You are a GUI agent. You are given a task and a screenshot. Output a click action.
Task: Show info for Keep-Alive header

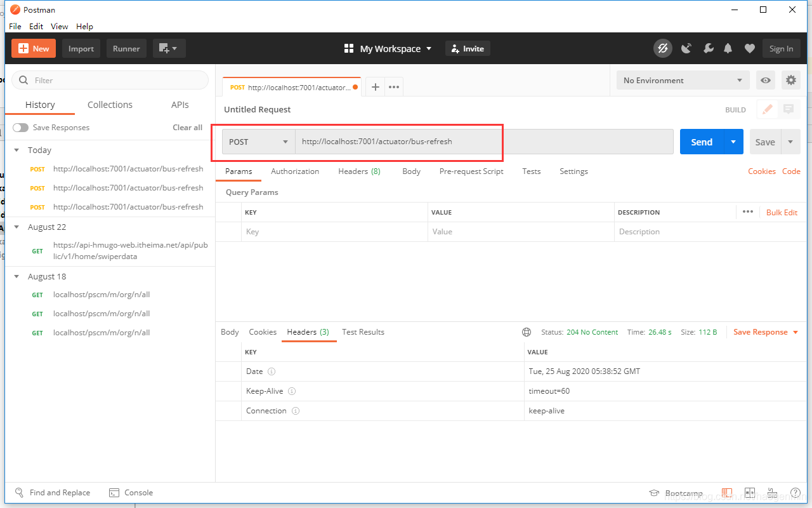click(x=292, y=391)
